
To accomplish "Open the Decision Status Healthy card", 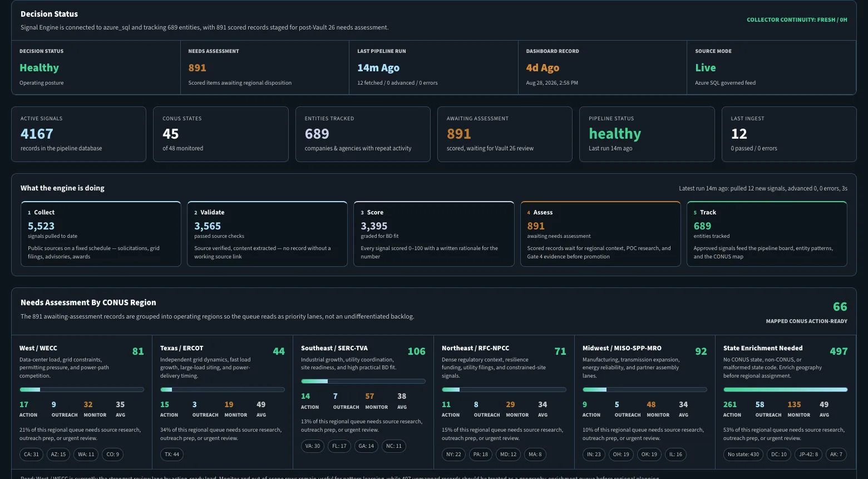I will click(96, 67).
